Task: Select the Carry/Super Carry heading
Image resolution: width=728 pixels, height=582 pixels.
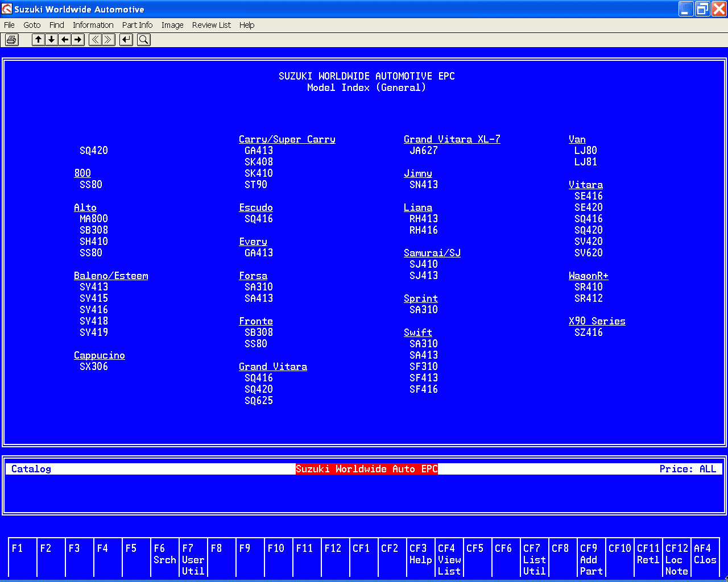Action: [287, 139]
